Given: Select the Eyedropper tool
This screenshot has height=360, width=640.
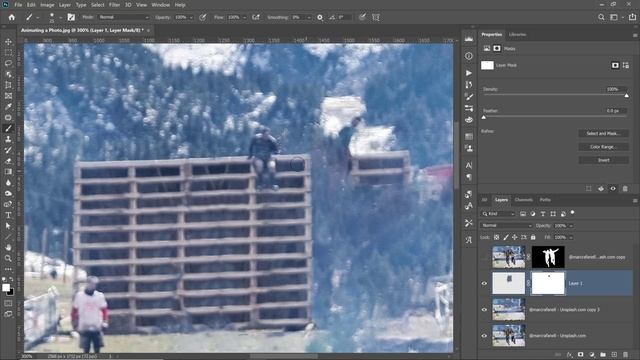Looking at the screenshot, I should pyautogui.click(x=8, y=107).
